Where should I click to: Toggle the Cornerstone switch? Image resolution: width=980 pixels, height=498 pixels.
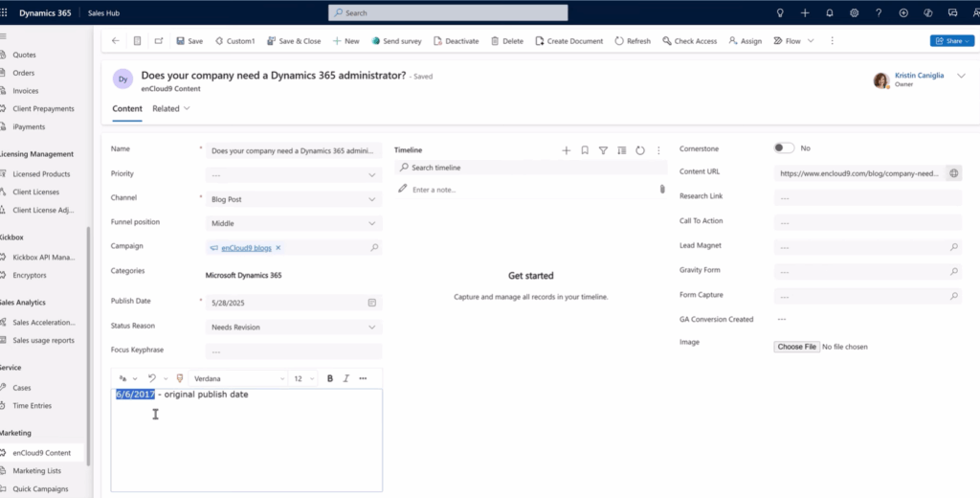(x=784, y=148)
